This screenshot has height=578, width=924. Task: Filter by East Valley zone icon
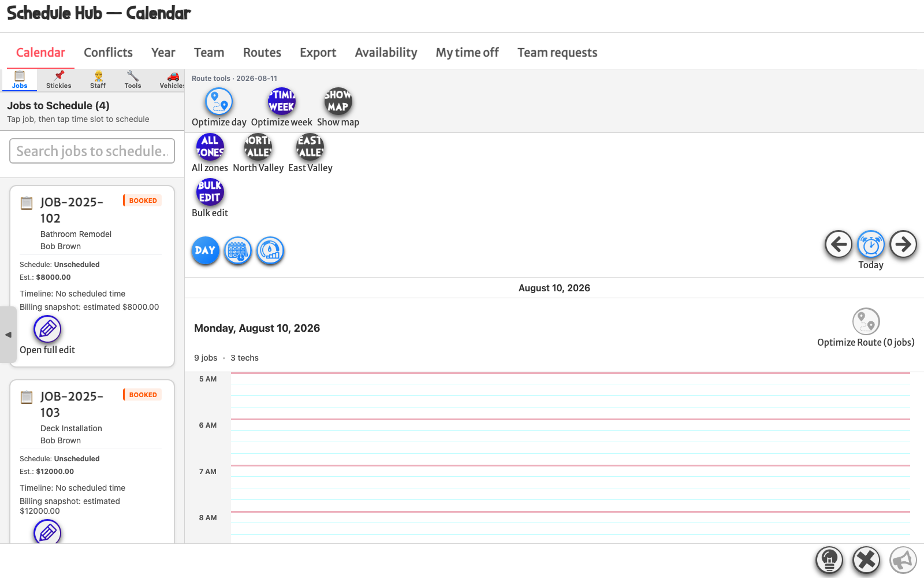click(310, 147)
